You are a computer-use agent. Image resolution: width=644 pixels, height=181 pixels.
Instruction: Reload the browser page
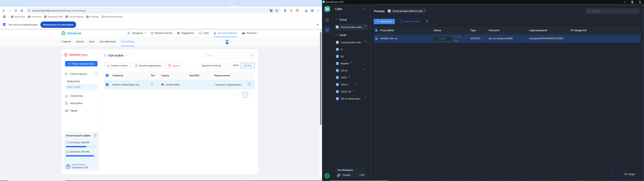15,11
